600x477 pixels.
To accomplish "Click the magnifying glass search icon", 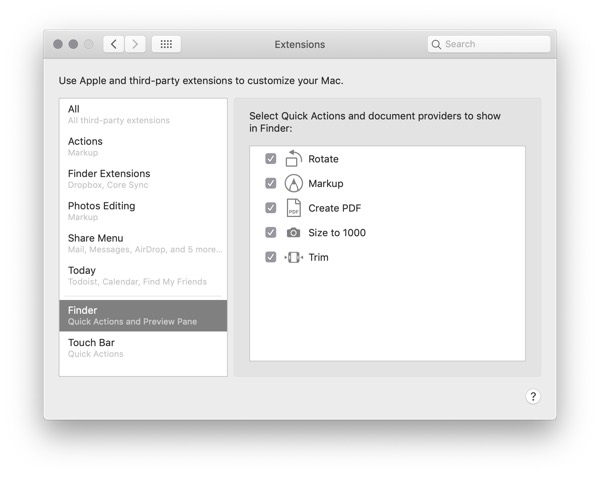I will [x=436, y=44].
